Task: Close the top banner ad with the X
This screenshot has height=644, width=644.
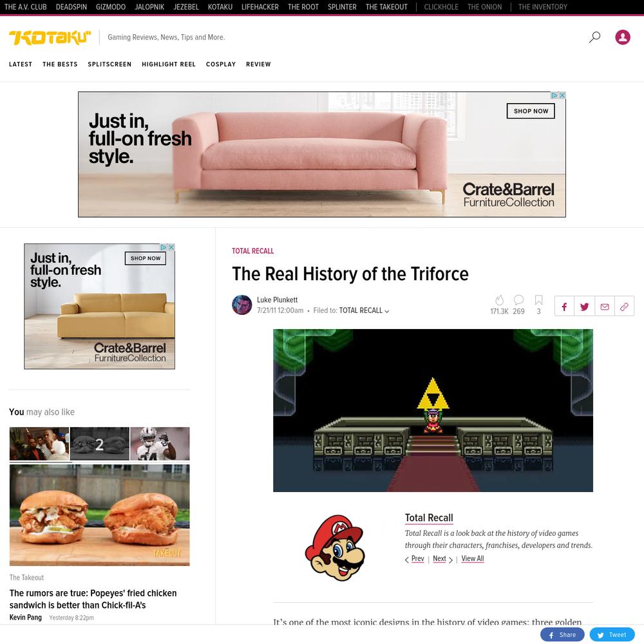Action: (x=562, y=95)
